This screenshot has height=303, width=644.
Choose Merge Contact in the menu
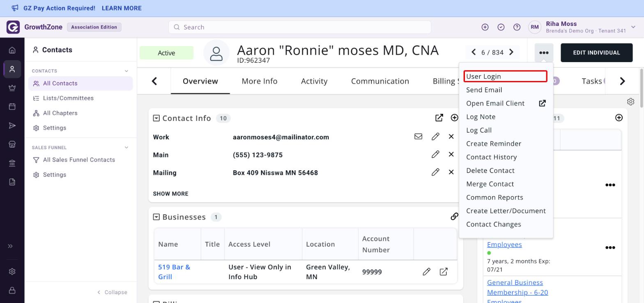pos(490,184)
